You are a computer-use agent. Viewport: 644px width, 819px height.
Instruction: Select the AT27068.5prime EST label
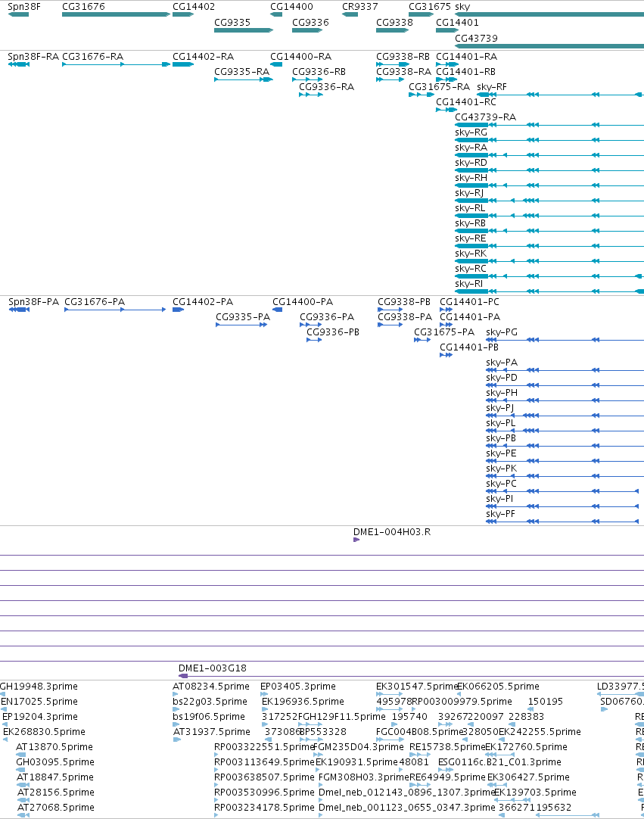point(56,808)
